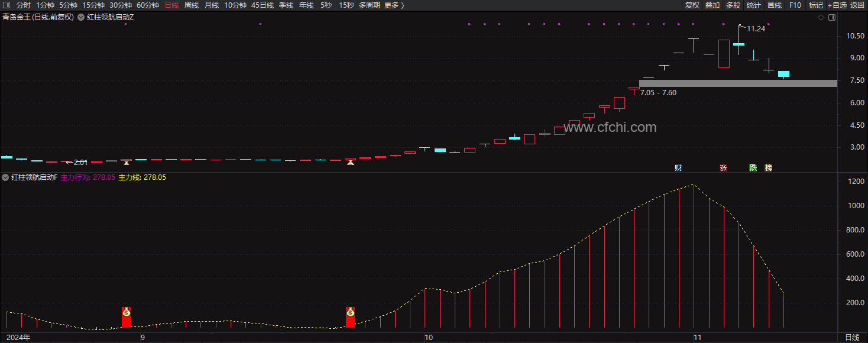Click the 10.50 price axis label
The height and width of the screenshot is (343, 868).
click(x=855, y=36)
